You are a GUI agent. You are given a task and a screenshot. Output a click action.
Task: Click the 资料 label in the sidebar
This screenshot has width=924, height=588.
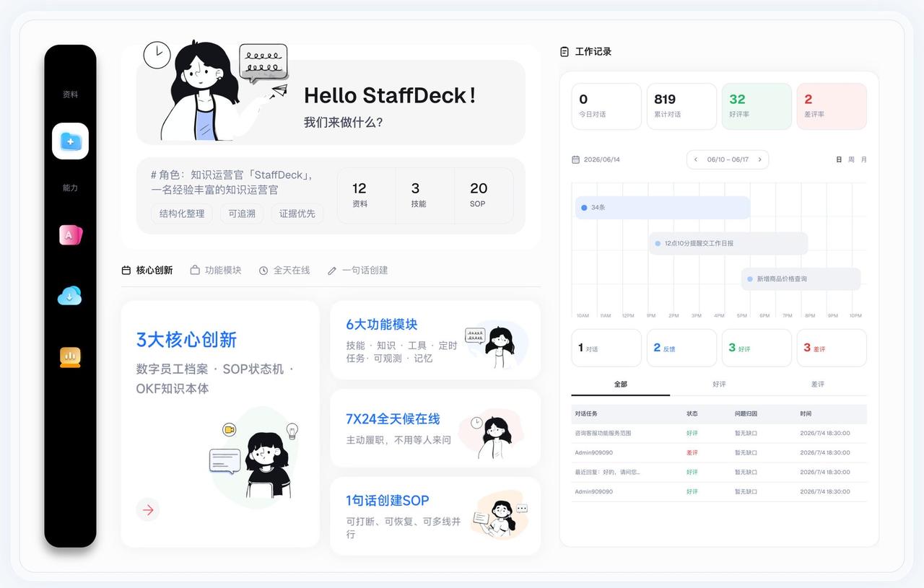coord(70,95)
